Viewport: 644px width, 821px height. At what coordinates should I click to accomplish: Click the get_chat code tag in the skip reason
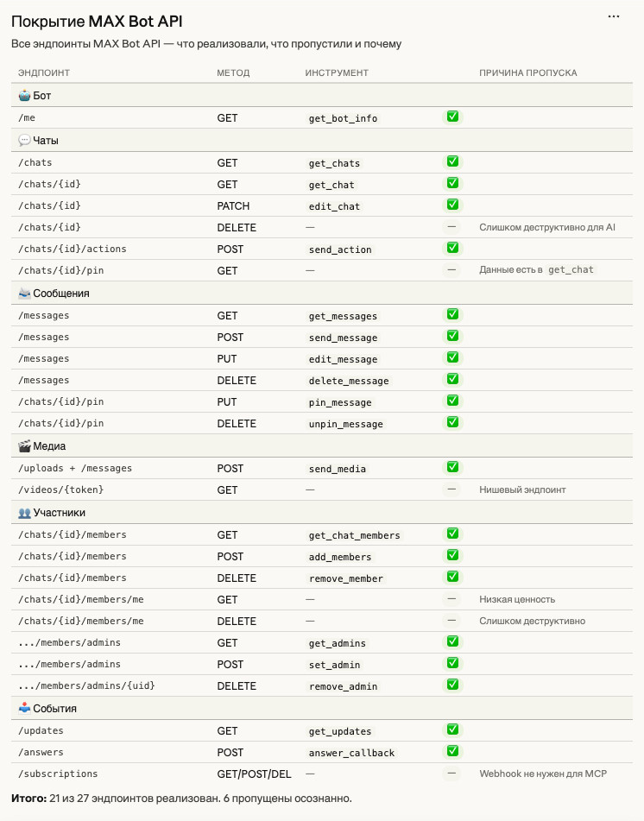point(571,270)
